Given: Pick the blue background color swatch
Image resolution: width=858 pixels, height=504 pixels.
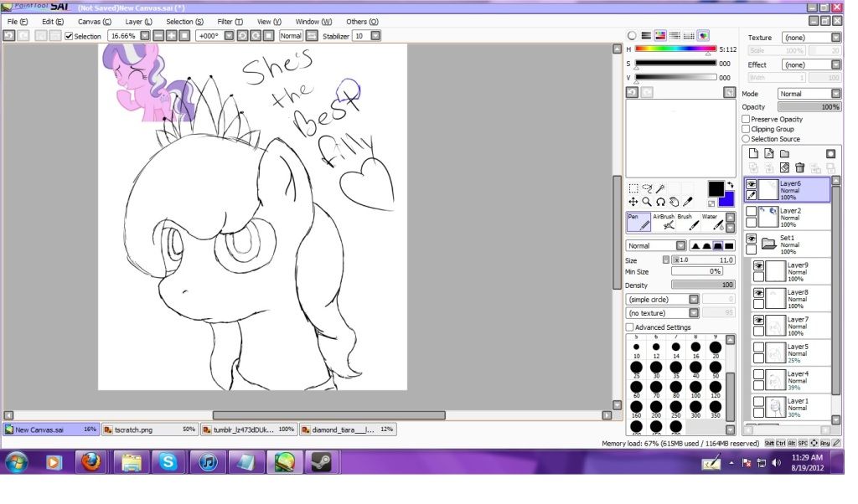Looking at the screenshot, I should coord(727,200).
